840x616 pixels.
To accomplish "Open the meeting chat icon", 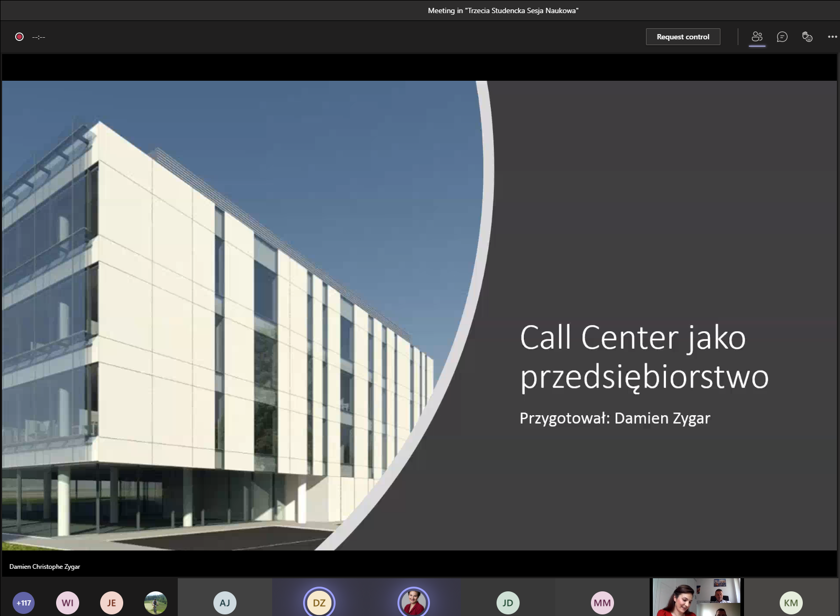I will tap(782, 37).
